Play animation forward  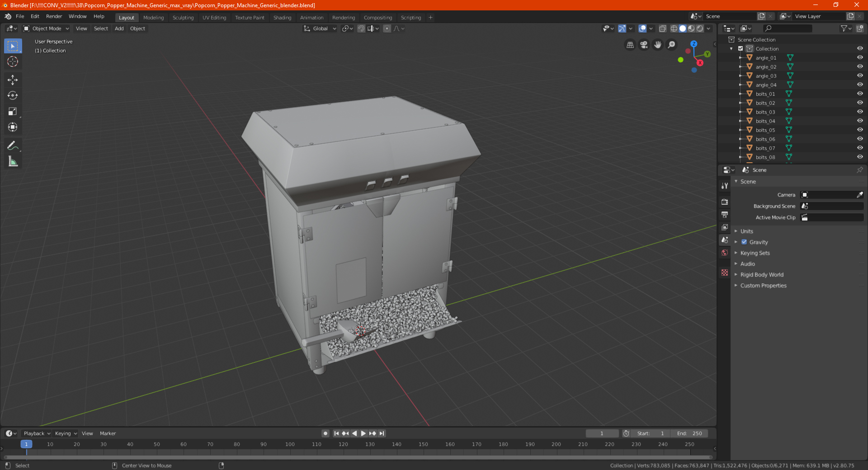(363, 433)
